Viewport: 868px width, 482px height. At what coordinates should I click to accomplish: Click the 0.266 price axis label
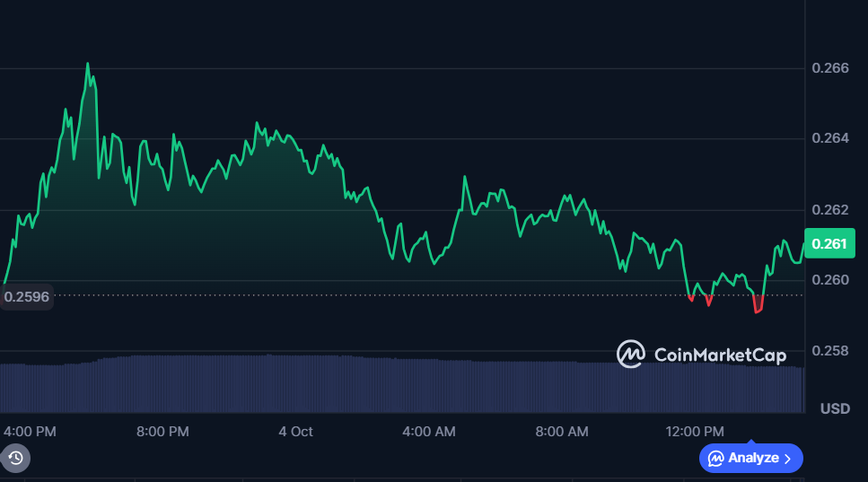(829, 68)
